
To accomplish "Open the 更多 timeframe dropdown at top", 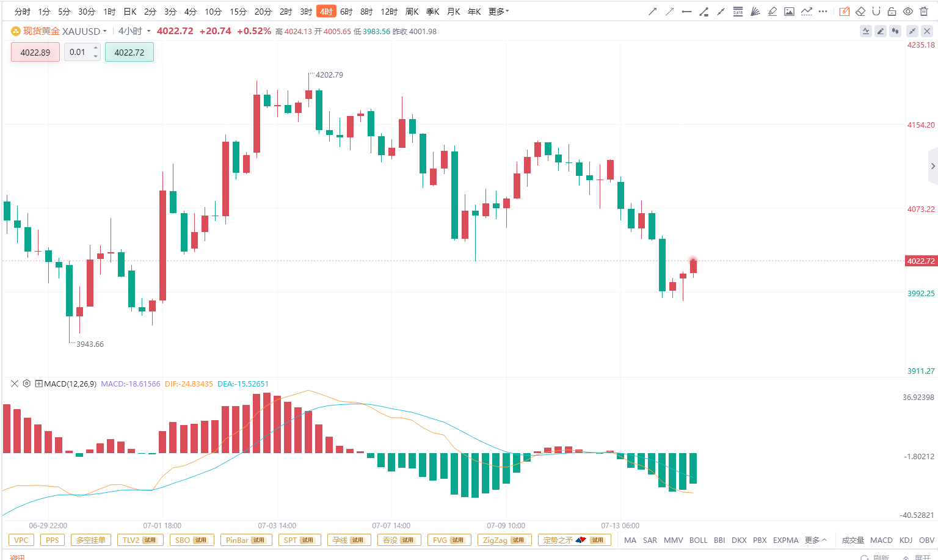I will point(498,12).
